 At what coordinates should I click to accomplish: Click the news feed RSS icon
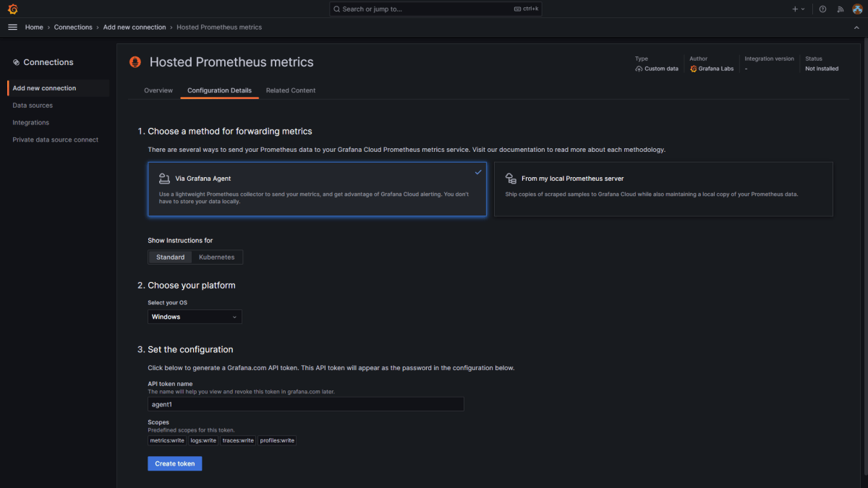[x=840, y=9]
